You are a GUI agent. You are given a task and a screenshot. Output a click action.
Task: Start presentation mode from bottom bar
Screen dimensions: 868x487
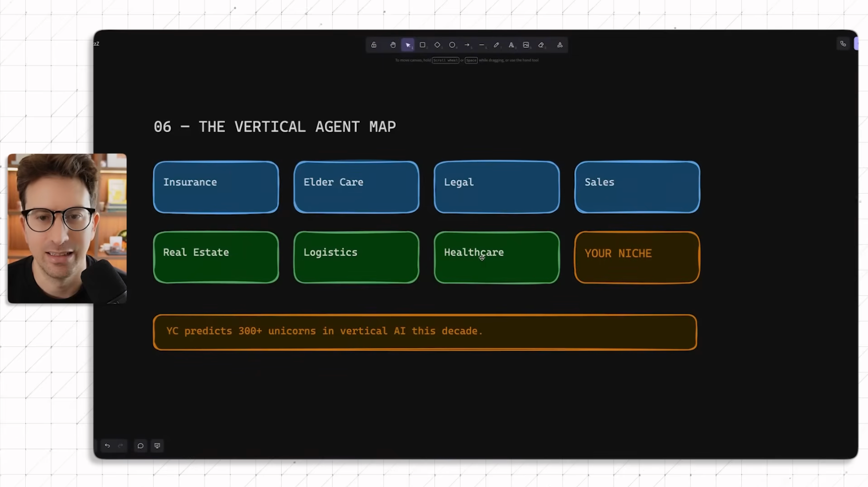[x=157, y=446]
